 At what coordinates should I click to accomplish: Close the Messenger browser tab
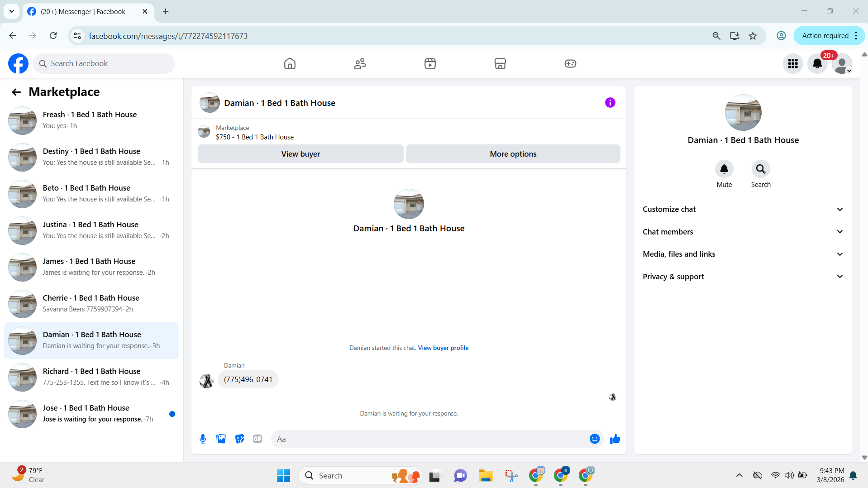click(145, 11)
